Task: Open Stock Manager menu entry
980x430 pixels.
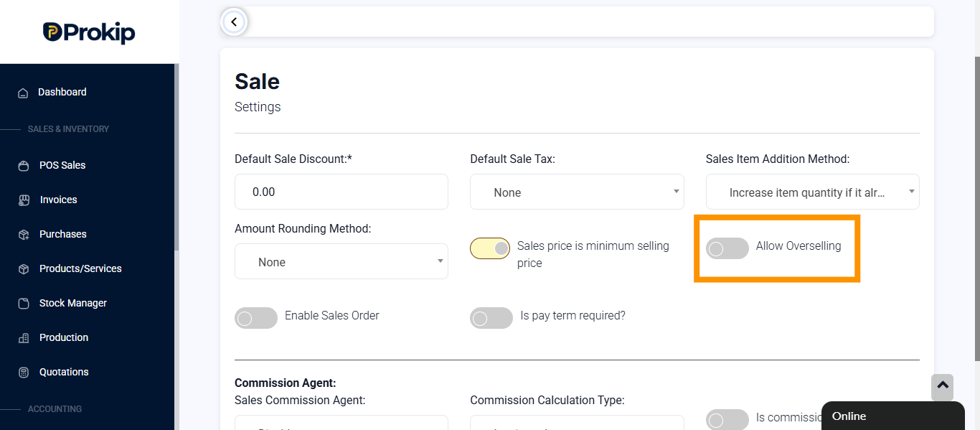Action: pyautogui.click(x=73, y=303)
